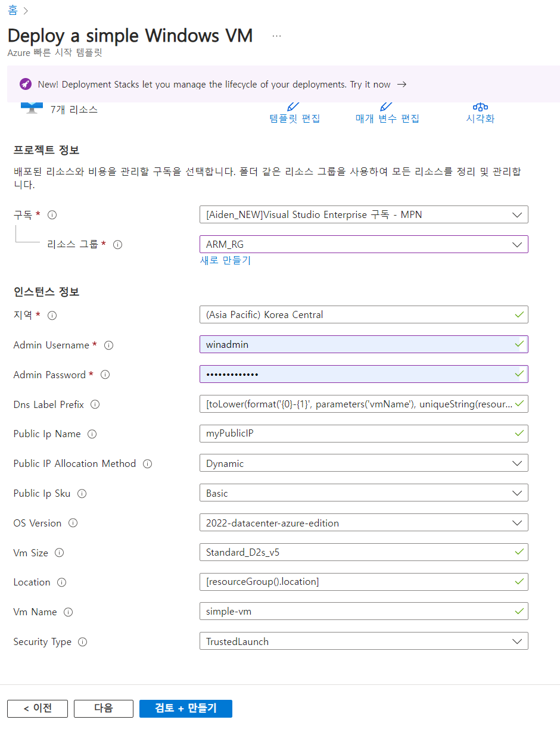Click the info icon beside Security Type
Viewport: 560px width, 729px height.
[82, 642]
